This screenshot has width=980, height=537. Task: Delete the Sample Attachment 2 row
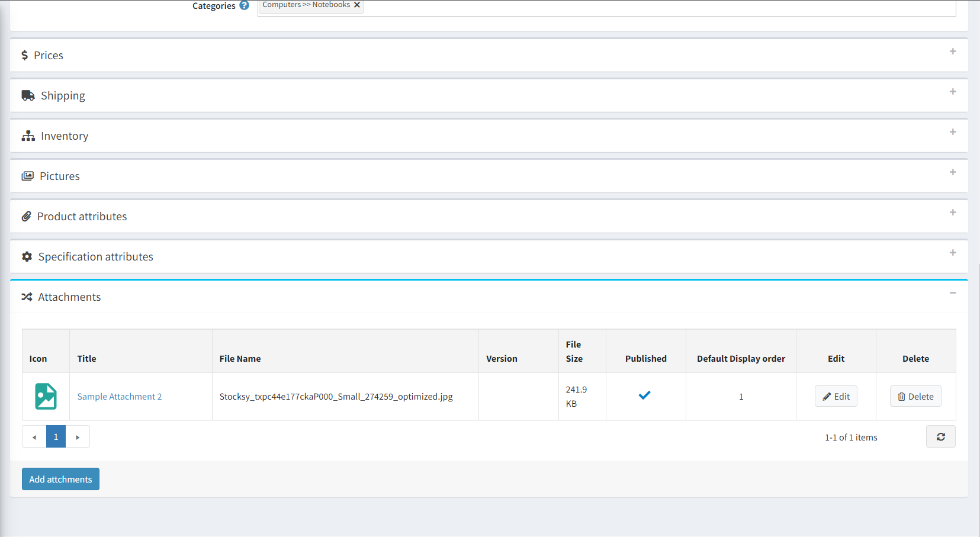(915, 396)
